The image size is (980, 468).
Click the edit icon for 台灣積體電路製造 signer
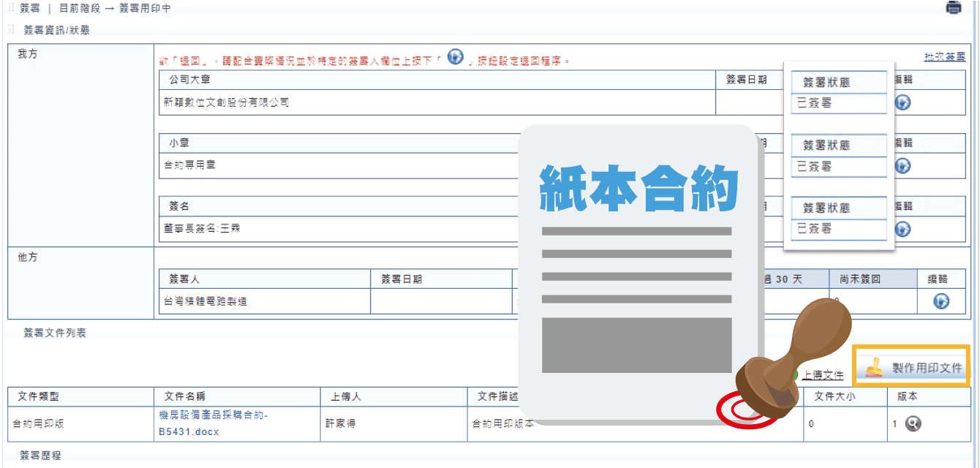pos(941,301)
